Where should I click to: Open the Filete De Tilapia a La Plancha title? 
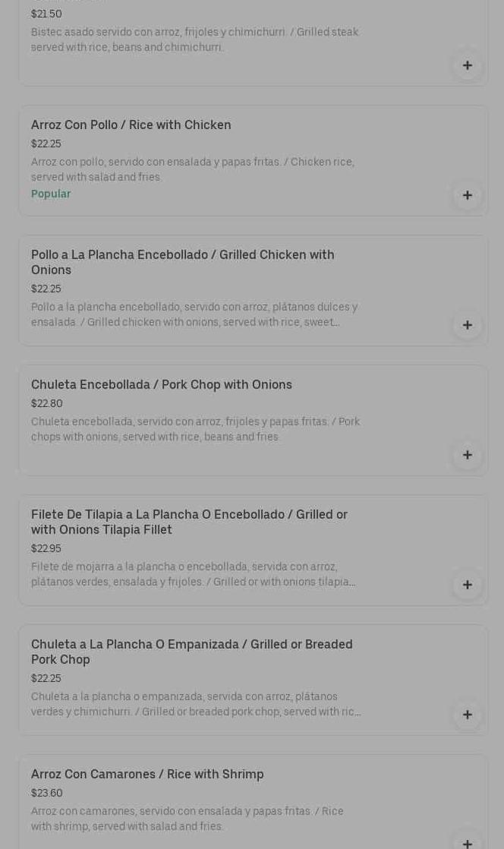(189, 522)
